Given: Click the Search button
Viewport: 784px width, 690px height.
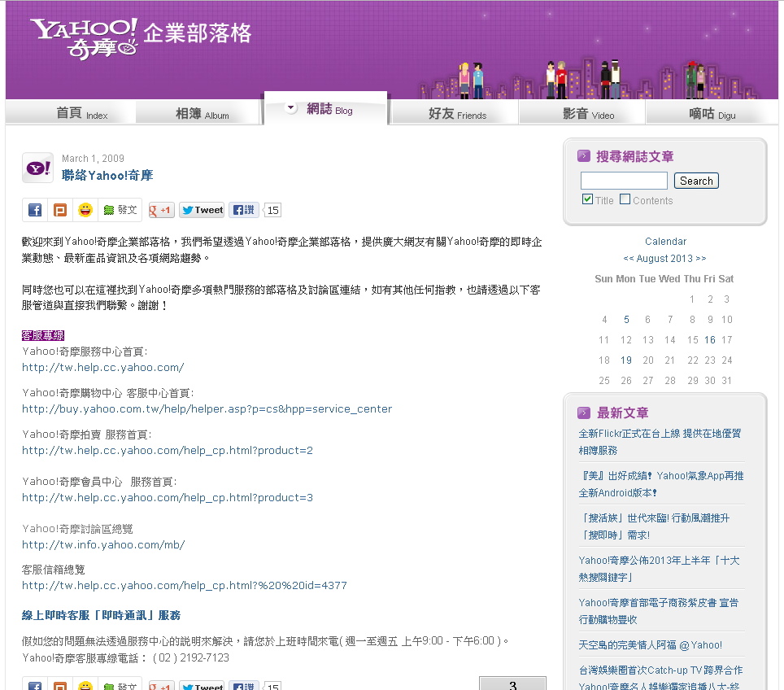Looking at the screenshot, I should point(696,181).
